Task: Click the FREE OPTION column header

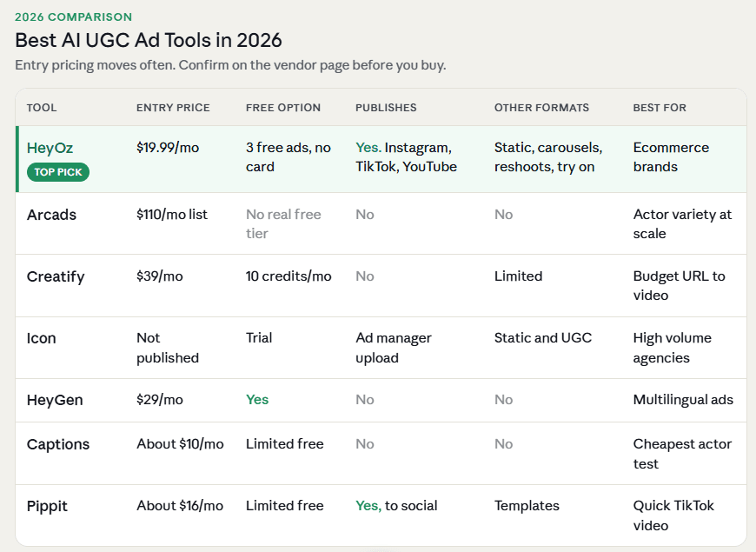Action: tap(283, 108)
